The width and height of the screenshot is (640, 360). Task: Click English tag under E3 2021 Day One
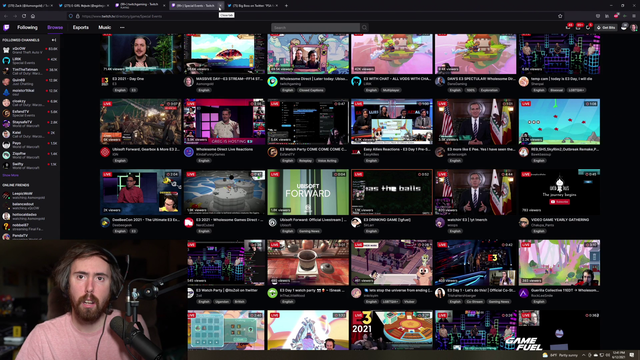120,90
